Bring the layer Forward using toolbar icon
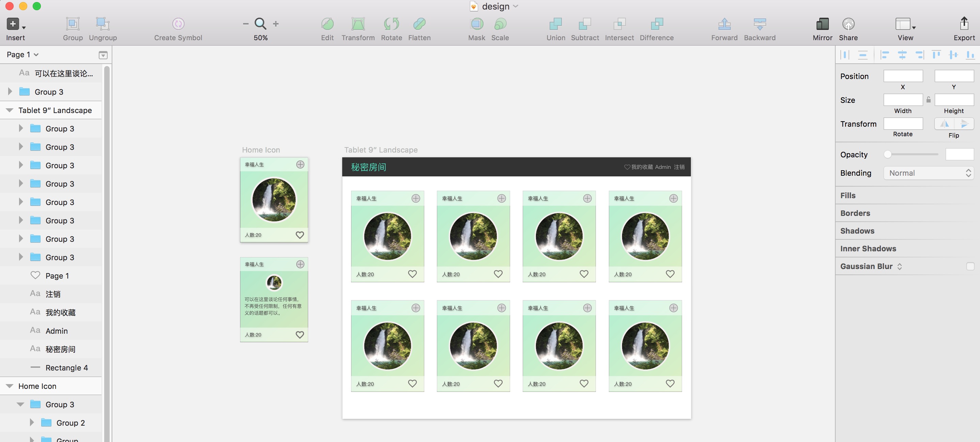Image resolution: width=980 pixels, height=442 pixels. coord(724,24)
